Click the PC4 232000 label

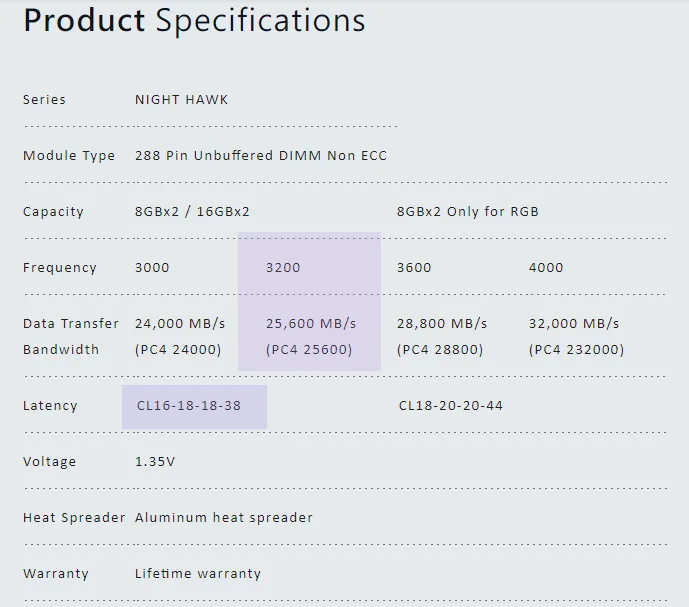coord(576,349)
